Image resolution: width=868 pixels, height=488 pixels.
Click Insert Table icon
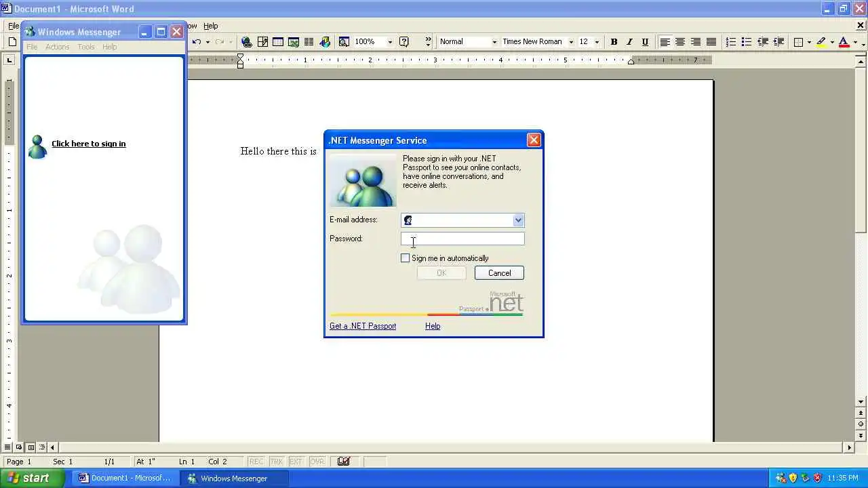(278, 42)
